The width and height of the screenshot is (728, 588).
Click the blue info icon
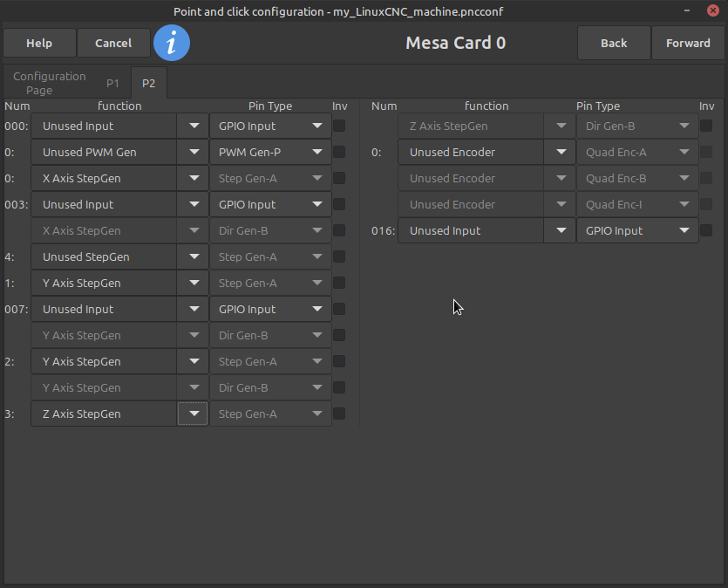(172, 43)
